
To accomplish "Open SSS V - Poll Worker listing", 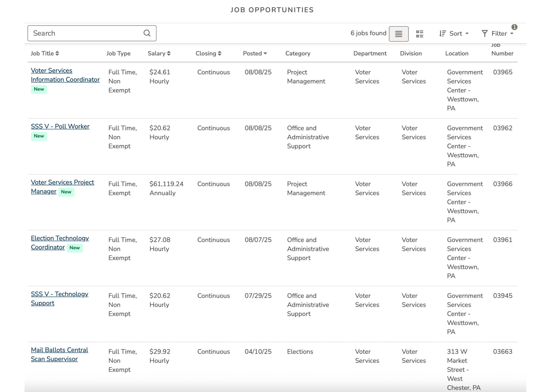I will point(60,126).
